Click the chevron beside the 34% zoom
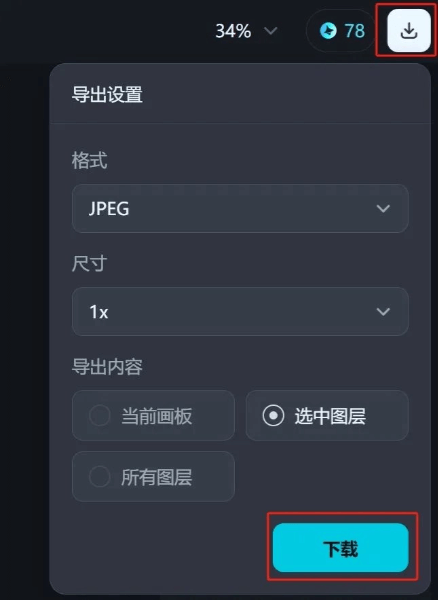The height and width of the screenshot is (600, 438). (x=271, y=31)
